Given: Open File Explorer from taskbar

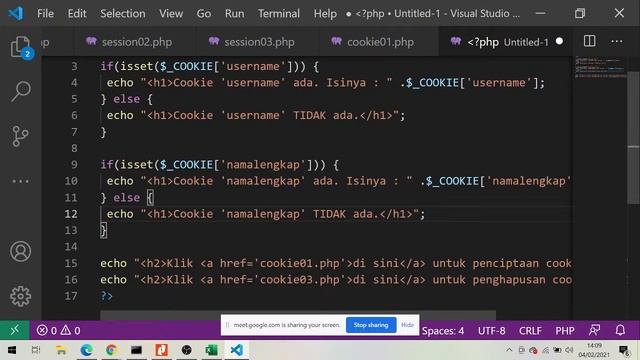Looking at the screenshot, I should point(61,350).
